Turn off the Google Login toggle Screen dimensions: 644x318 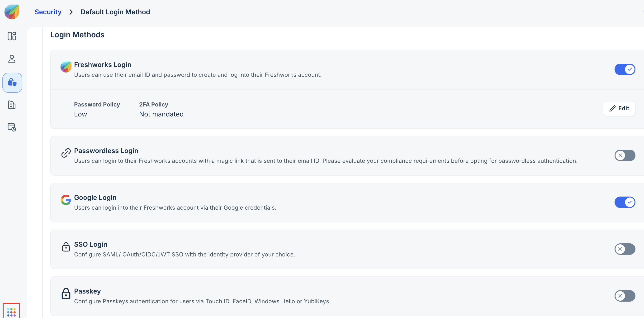click(x=625, y=202)
